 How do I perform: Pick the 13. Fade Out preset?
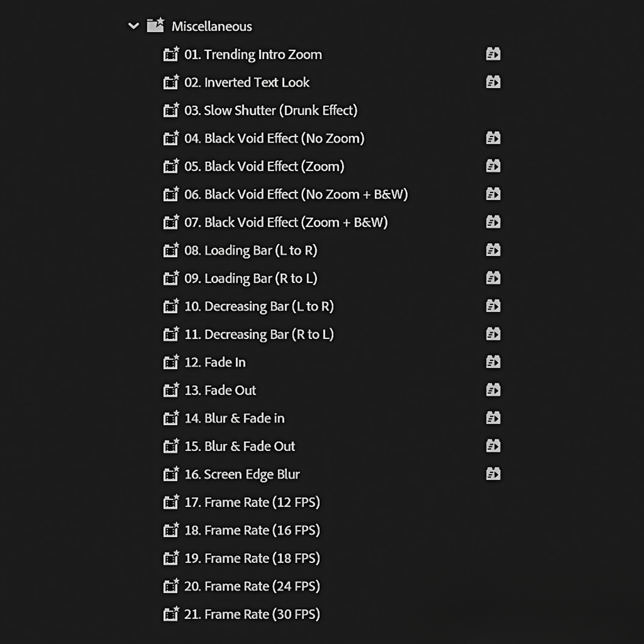pos(220,390)
